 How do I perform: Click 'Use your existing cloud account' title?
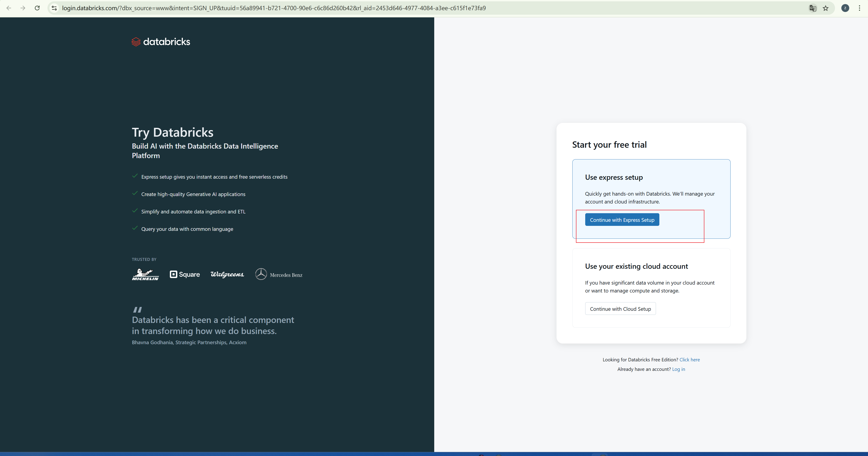[637, 266]
